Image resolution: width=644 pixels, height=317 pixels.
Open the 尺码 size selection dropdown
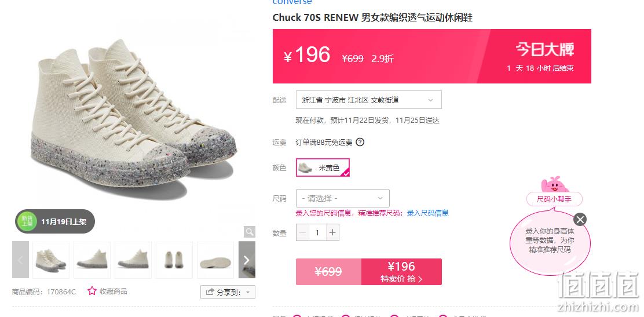click(342, 198)
